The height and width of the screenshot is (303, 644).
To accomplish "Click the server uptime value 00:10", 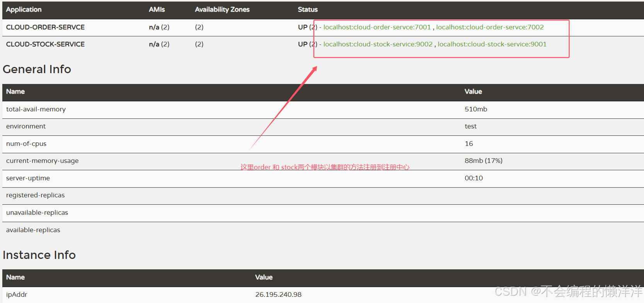I will click(x=474, y=178).
